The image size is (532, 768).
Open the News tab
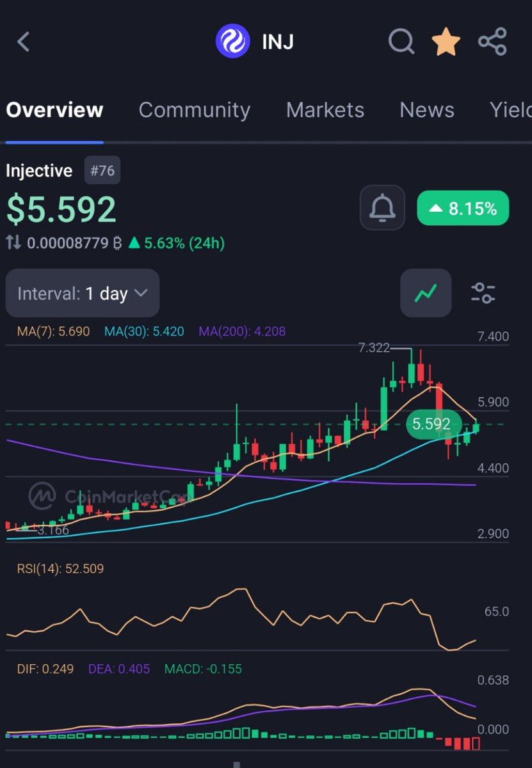click(x=427, y=110)
